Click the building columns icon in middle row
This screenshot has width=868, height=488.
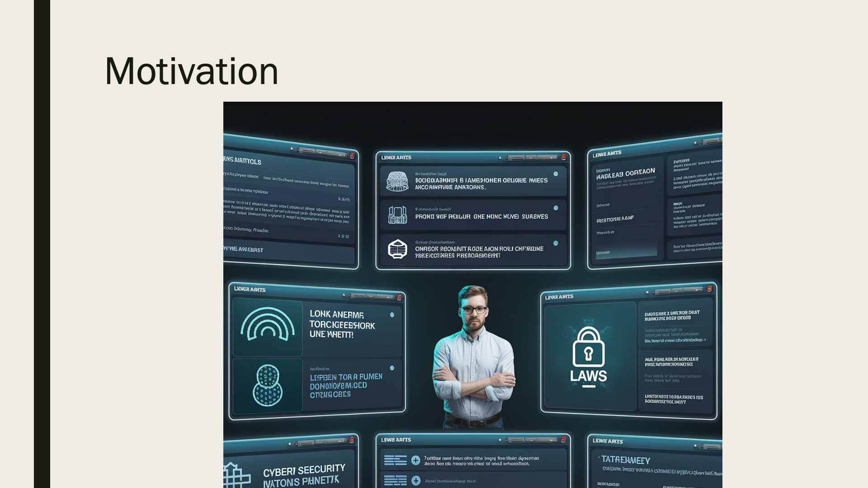tap(397, 215)
